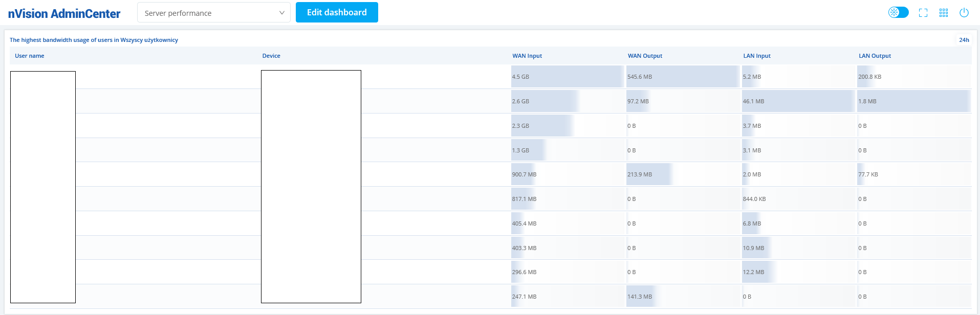Sort by the Device column header
The height and width of the screenshot is (315, 980).
click(271, 56)
